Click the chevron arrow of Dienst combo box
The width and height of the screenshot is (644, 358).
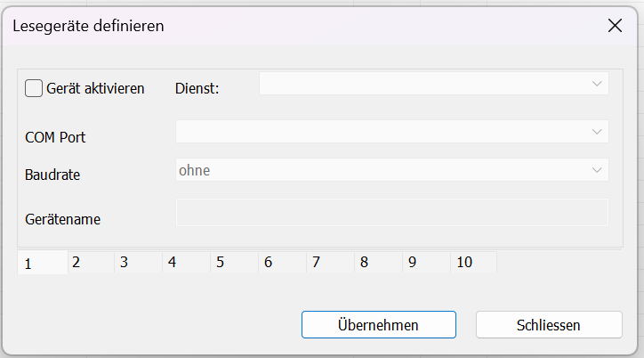click(x=597, y=84)
